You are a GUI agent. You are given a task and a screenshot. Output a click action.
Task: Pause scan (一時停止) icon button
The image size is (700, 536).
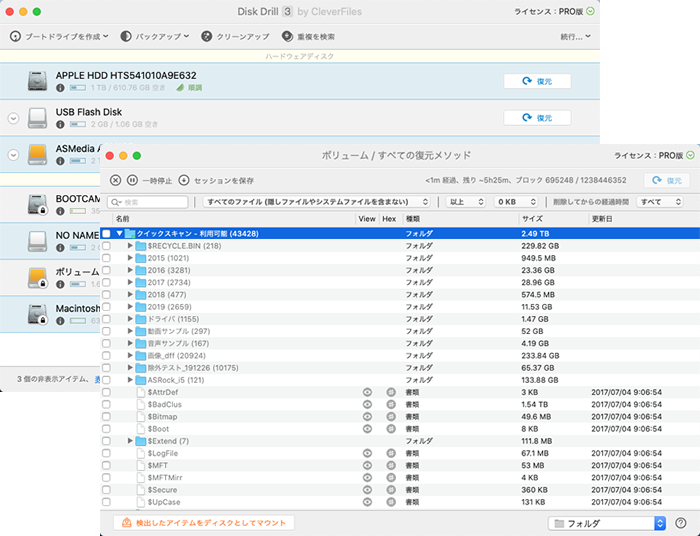[x=132, y=180]
